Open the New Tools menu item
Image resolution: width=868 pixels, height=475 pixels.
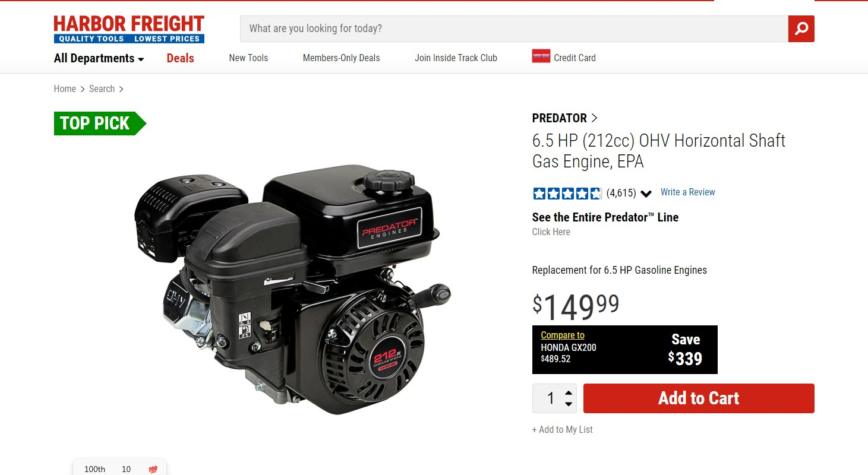click(x=248, y=58)
